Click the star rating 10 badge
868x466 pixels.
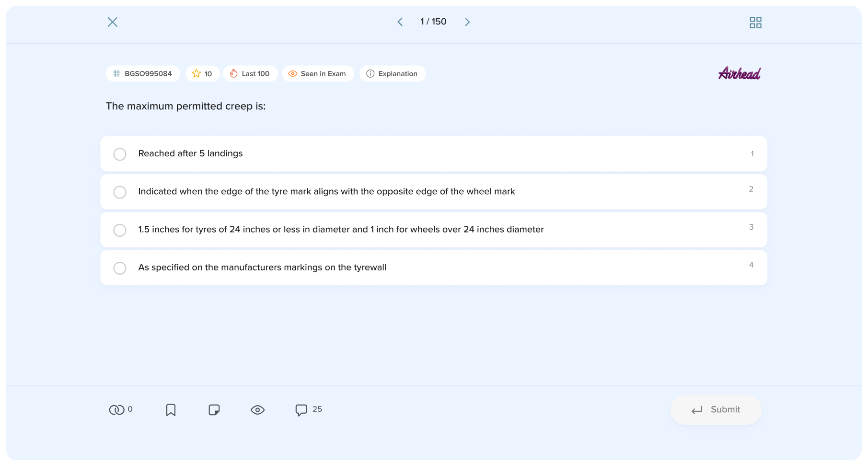pyautogui.click(x=202, y=74)
